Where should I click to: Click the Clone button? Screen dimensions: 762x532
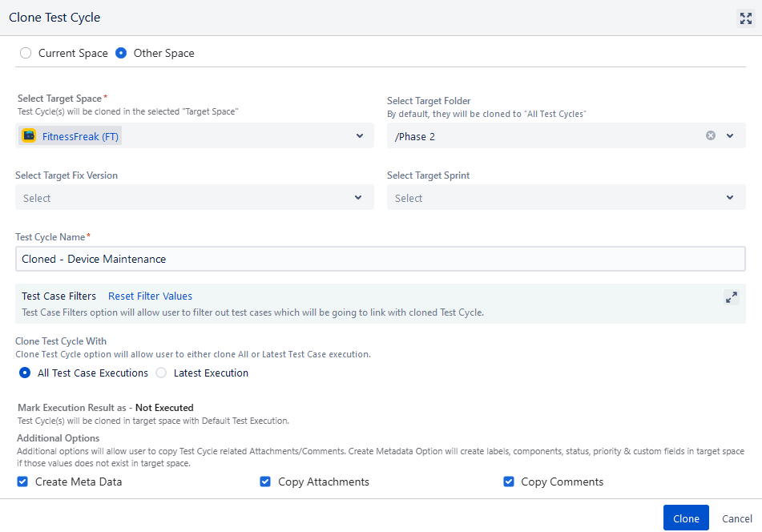pos(686,518)
